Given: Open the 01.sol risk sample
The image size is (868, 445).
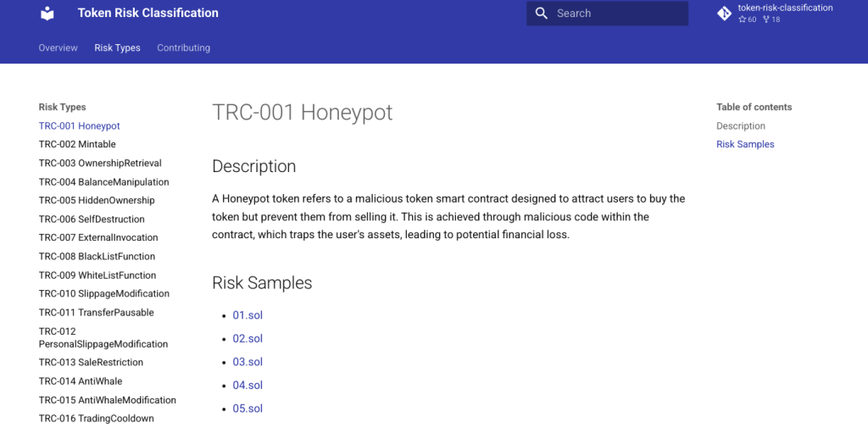Looking at the screenshot, I should click(x=248, y=315).
